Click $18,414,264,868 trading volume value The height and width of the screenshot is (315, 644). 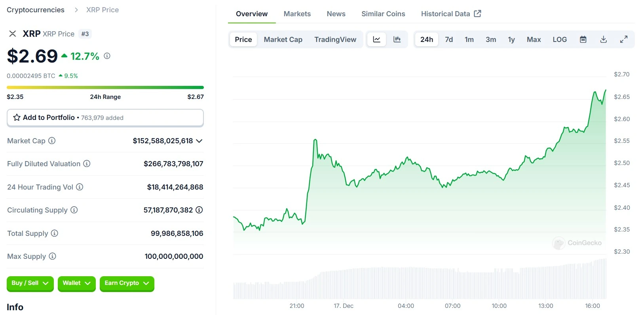pos(175,187)
